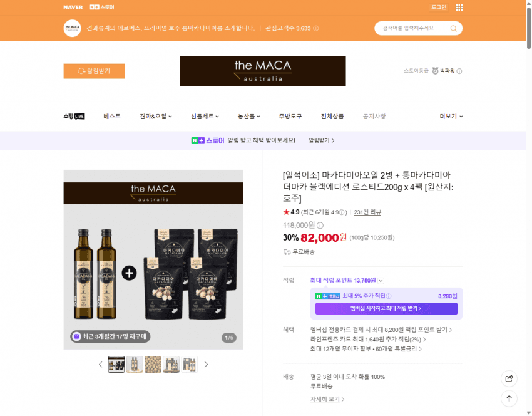
Task: Jump to top with up-arrow icon
Action: tap(509, 398)
